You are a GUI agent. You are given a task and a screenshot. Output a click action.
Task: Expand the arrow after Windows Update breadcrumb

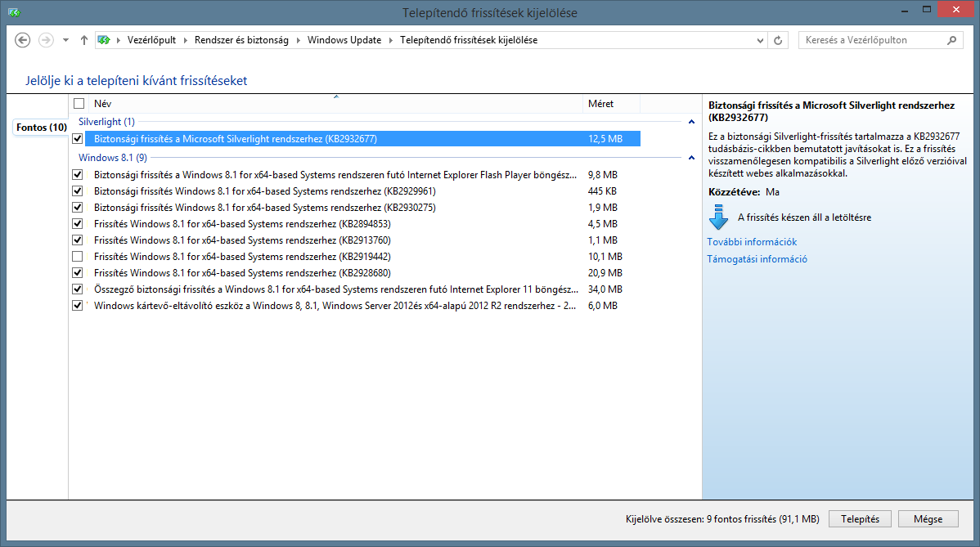[391, 41]
